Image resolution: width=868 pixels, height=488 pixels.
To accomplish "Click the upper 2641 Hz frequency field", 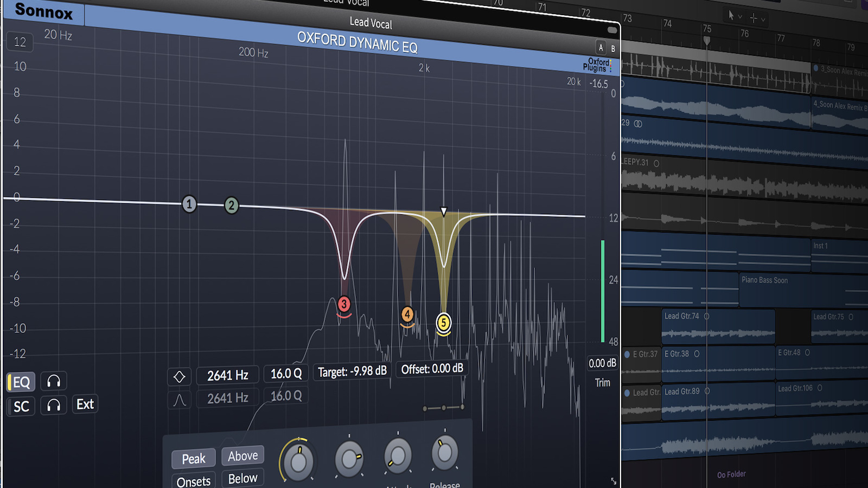I will (x=227, y=375).
